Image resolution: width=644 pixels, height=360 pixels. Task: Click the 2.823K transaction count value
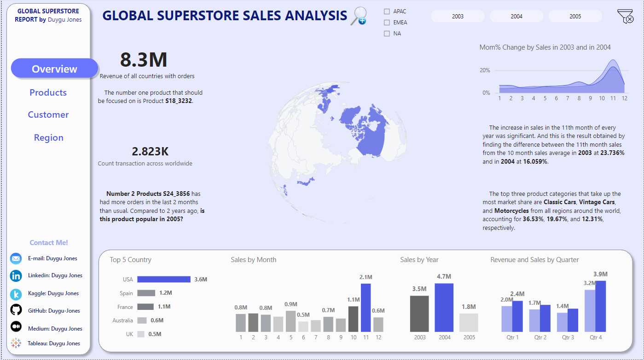[x=150, y=151]
